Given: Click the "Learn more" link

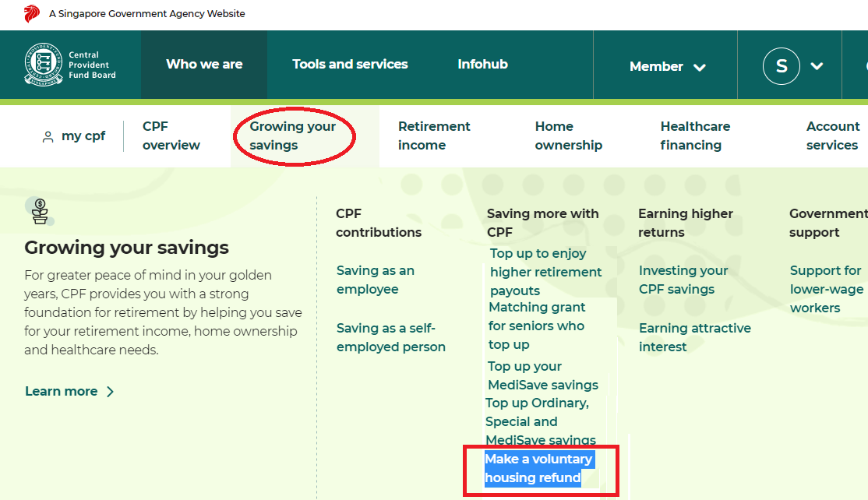Looking at the screenshot, I should (x=62, y=391).
